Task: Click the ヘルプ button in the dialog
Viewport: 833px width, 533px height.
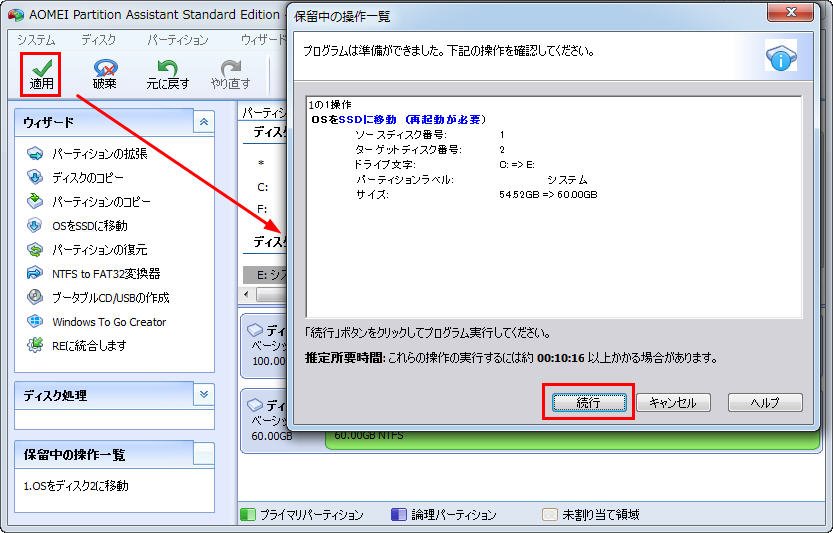Action: click(x=765, y=402)
